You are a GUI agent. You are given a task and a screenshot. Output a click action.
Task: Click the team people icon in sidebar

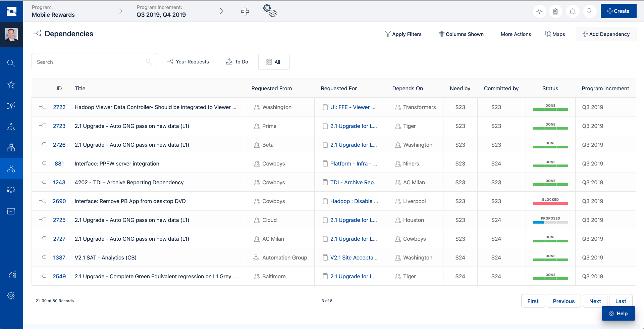click(11, 190)
